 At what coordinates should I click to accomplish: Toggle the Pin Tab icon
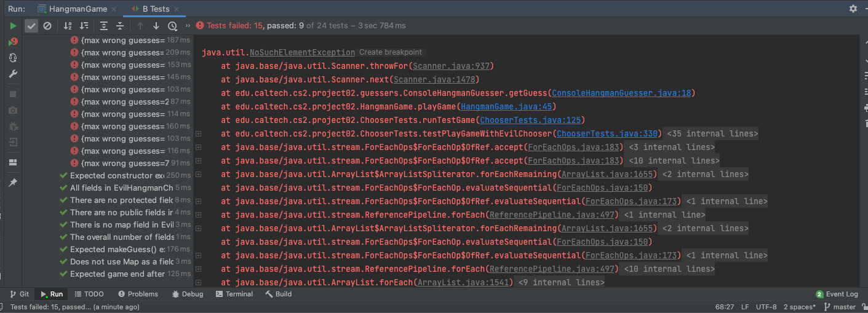pyautogui.click(x=13, y=183)
